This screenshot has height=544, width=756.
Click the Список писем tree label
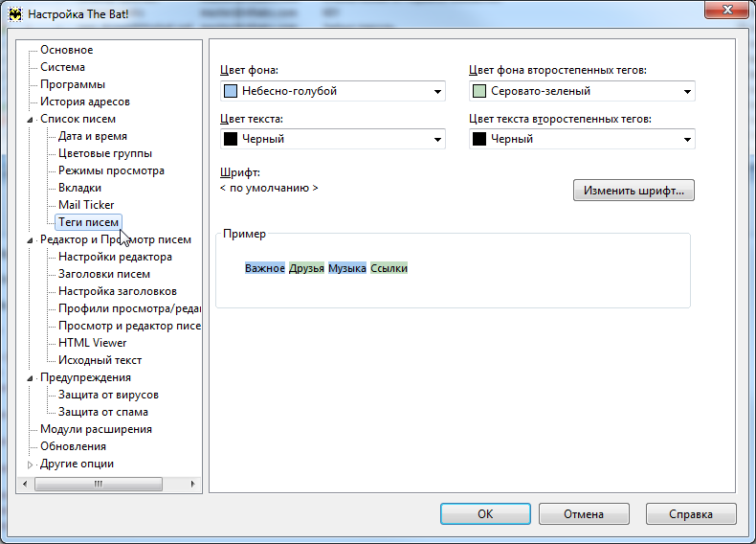click(x=78, y=119)
